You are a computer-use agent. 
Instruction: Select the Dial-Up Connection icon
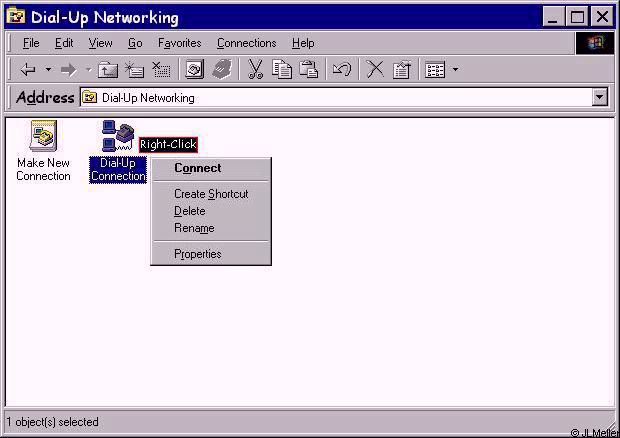pos(118,136)
